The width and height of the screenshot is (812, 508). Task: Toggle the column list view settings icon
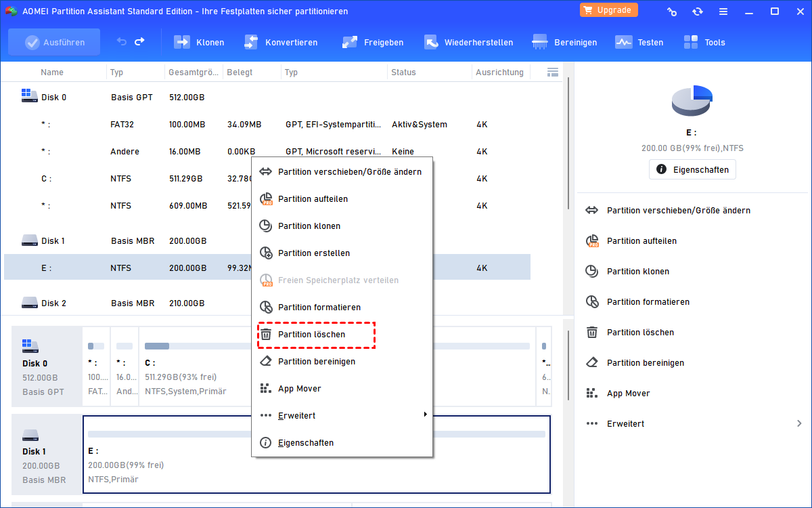[553, 72]
